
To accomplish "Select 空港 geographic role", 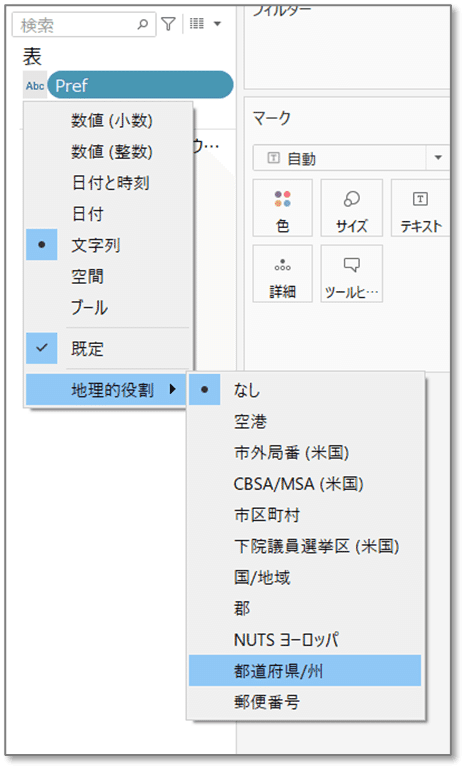I will click(305, 421).
